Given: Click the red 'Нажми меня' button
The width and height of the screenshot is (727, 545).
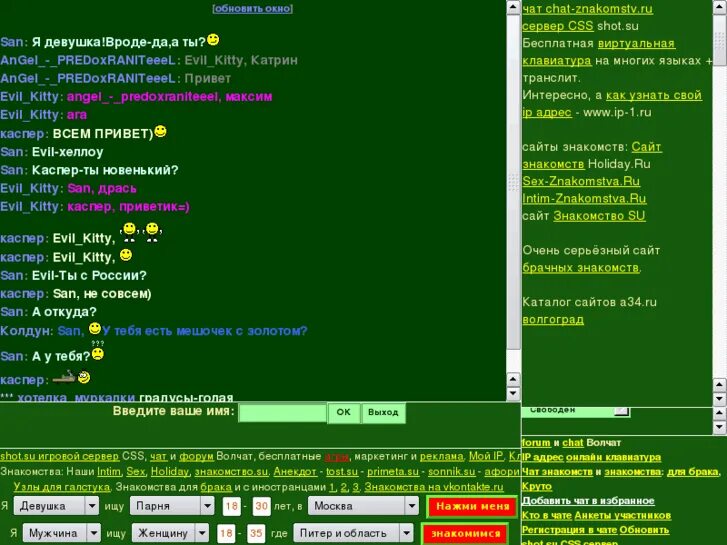Looking at the screenshot, I should (x=472, y=507).
